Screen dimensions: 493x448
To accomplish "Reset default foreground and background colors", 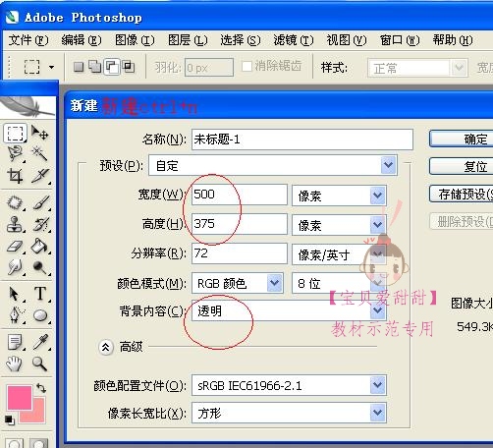I will tap(10, 420).
